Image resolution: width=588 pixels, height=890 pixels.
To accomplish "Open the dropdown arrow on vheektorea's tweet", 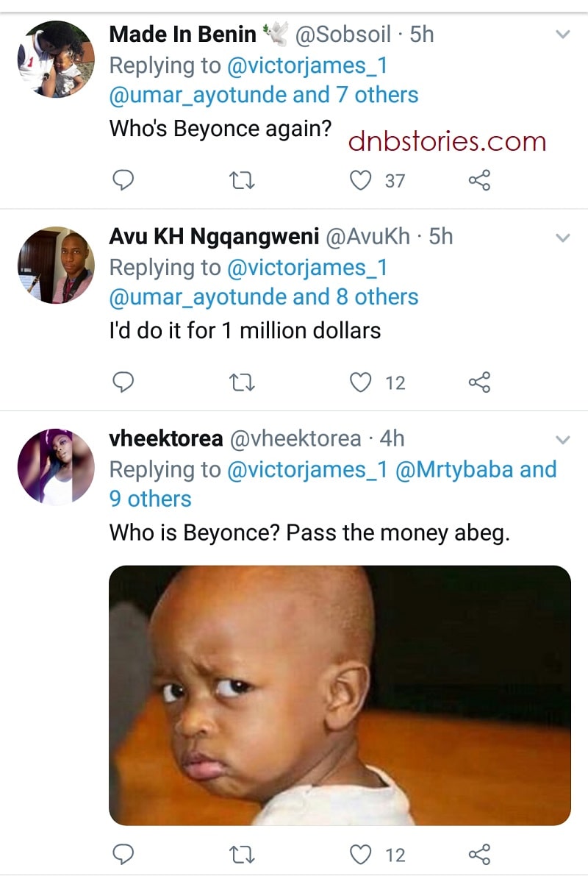I will [x=562, y=440].
